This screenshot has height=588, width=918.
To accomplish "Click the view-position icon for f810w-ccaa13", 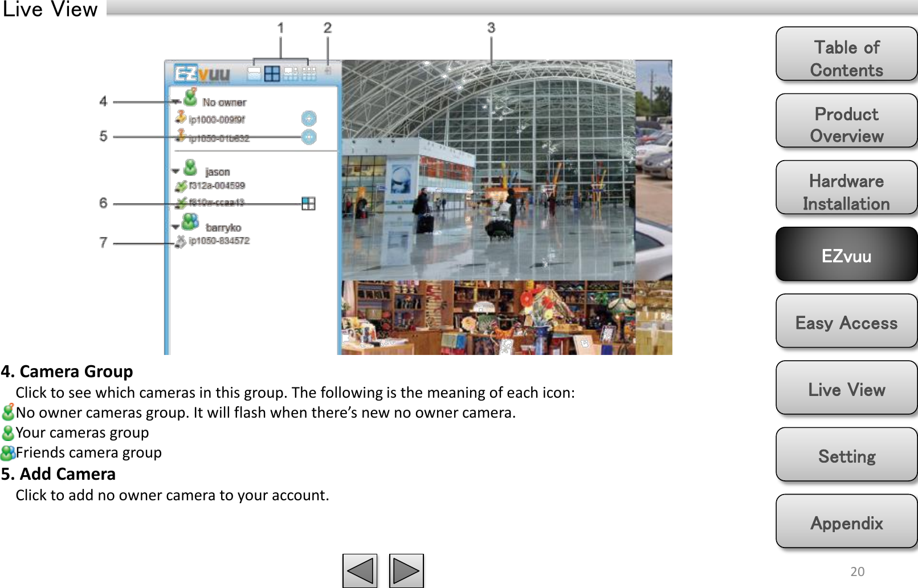I will pyautogui.click(x=308, y=203).
